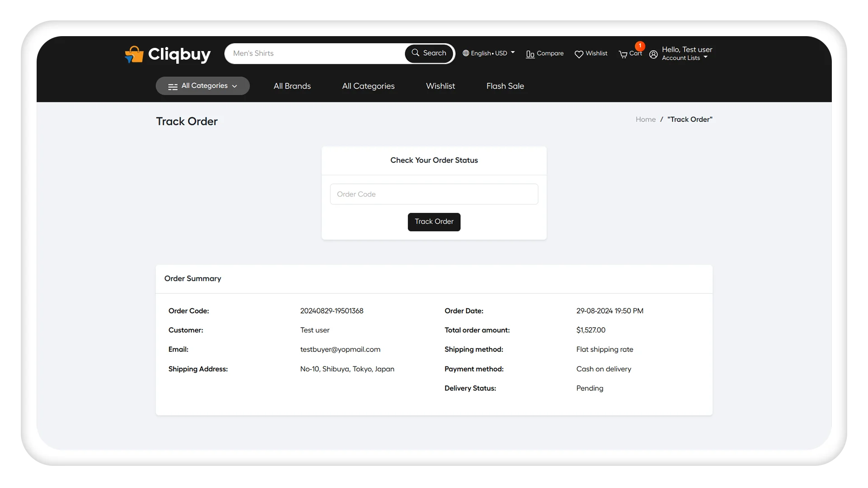Open All Brands menu item
This screenshot has width=868, height=488.
(292, 86)
